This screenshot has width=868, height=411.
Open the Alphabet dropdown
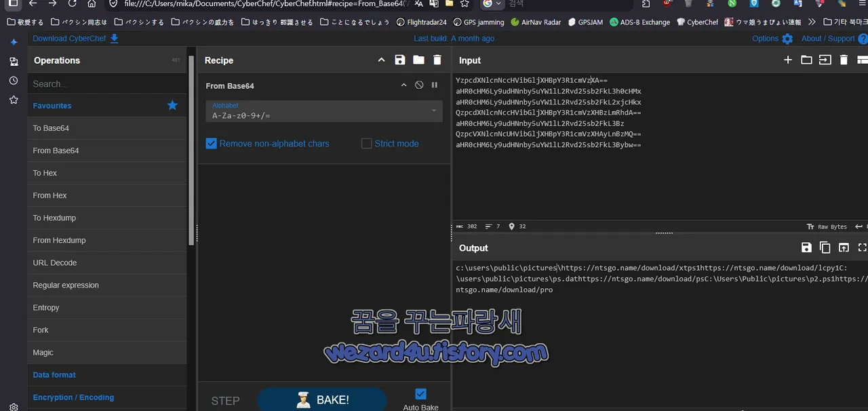point(324,111)
